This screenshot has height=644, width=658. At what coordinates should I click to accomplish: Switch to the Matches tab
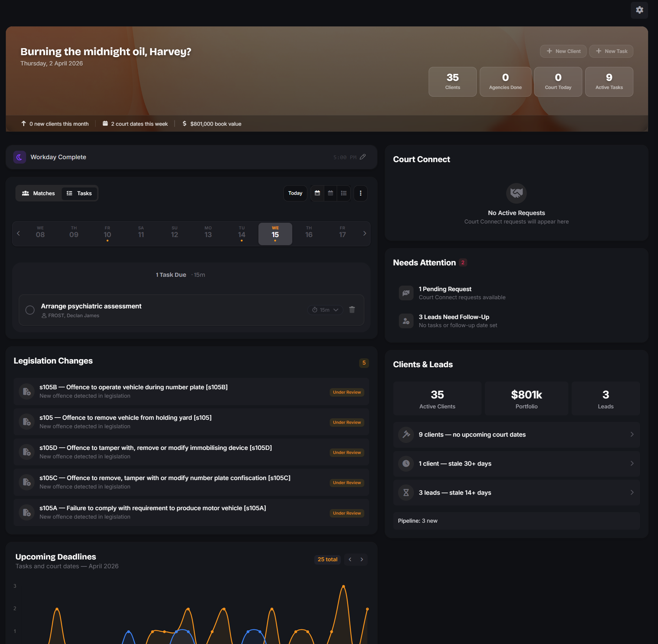point(39,193)
